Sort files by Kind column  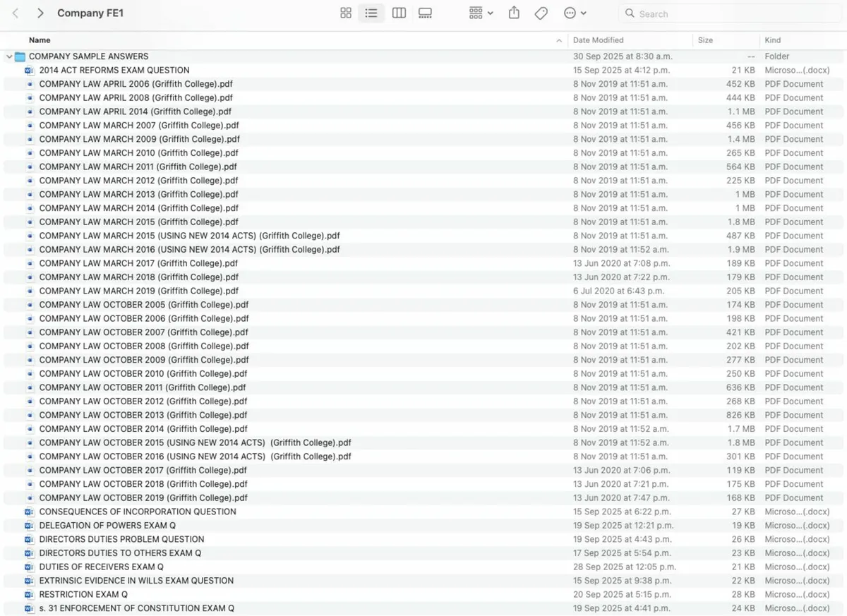point(771,40)
